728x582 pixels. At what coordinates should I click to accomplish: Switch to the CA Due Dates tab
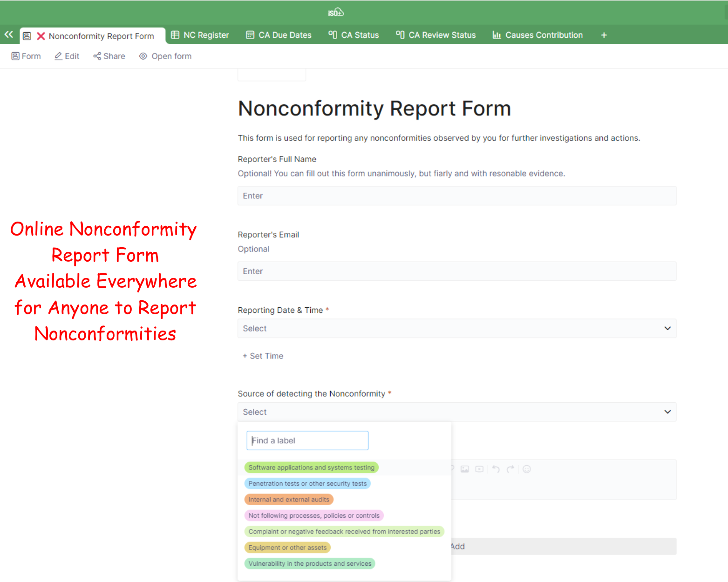point(279,35)
